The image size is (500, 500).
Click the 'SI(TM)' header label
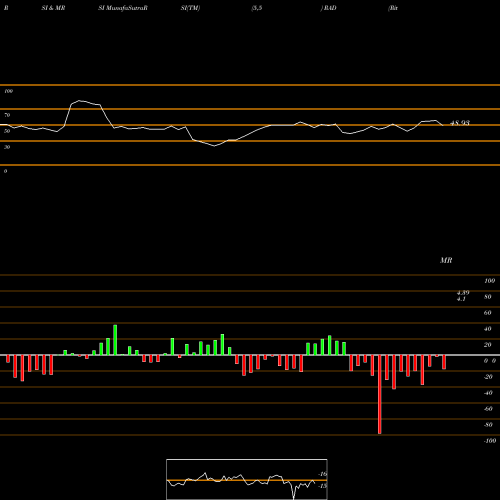190,8
